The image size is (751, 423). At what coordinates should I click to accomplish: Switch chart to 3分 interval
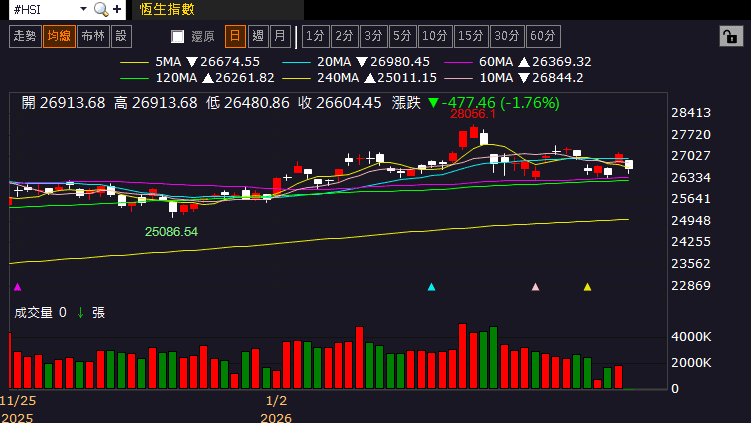point(373,36)
